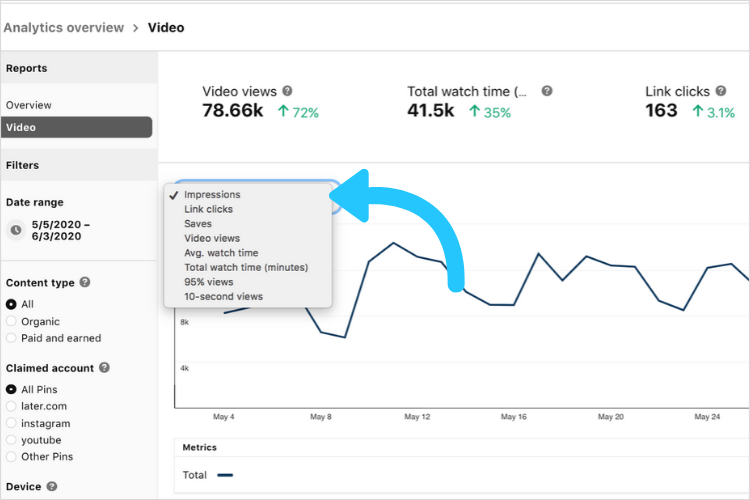The width and height of the screenshot is (750, 500).
Task: Open help icon next to Total watch time
Action: point(547,90)
